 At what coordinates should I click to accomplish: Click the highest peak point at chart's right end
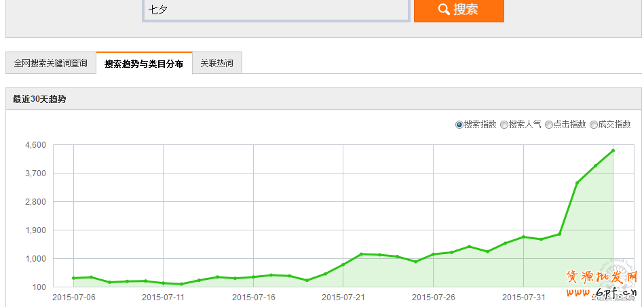tap(613, 150)
